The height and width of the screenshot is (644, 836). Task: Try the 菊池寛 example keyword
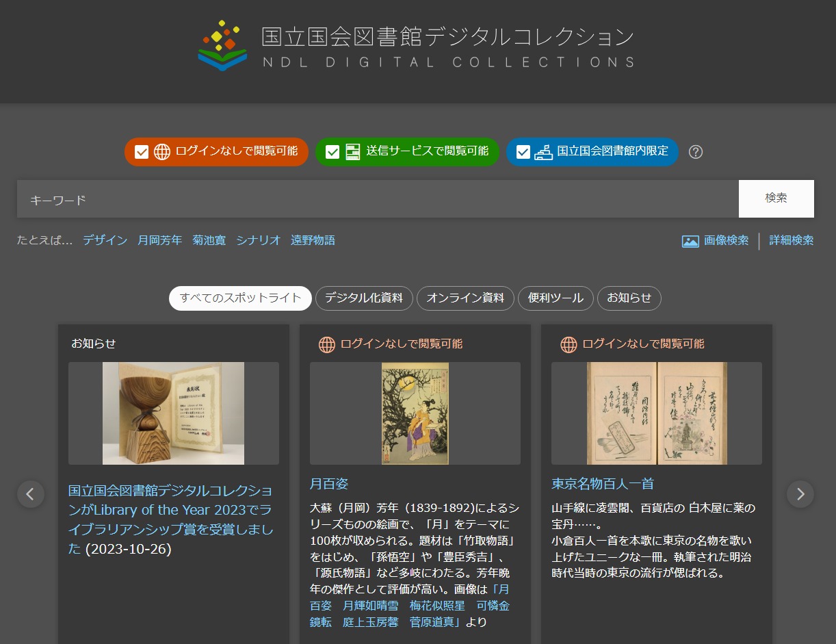(209, 240)
